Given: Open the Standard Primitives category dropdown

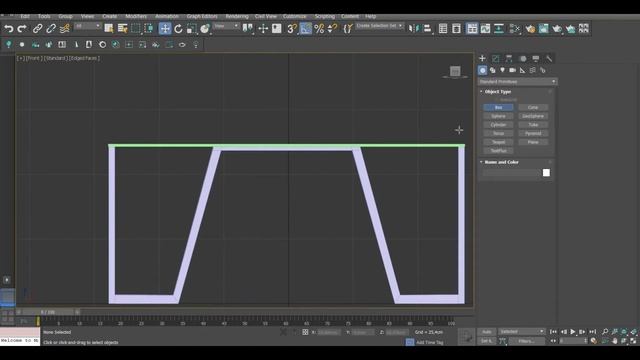Looking at the screenshot, I should click(x=517, y=82).
